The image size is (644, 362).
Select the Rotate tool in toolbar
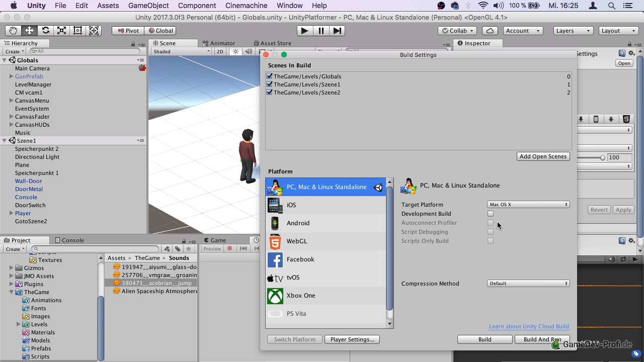(x=46, y=31)
